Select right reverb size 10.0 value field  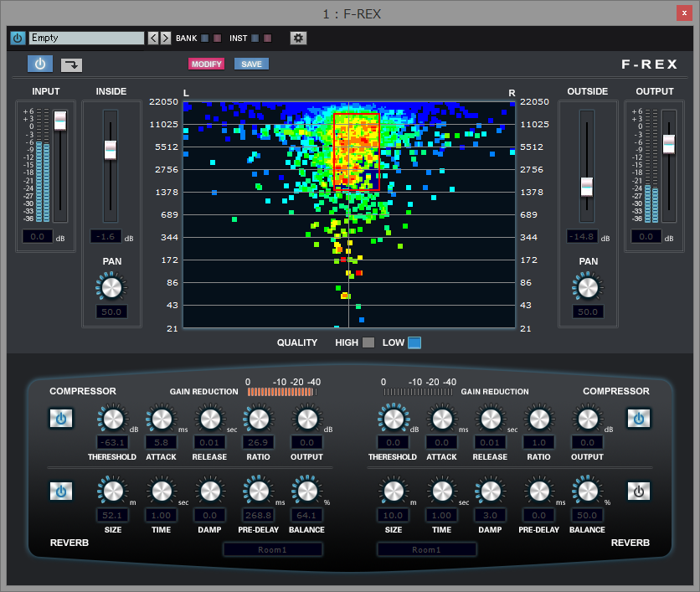click(x=394, y=515)
